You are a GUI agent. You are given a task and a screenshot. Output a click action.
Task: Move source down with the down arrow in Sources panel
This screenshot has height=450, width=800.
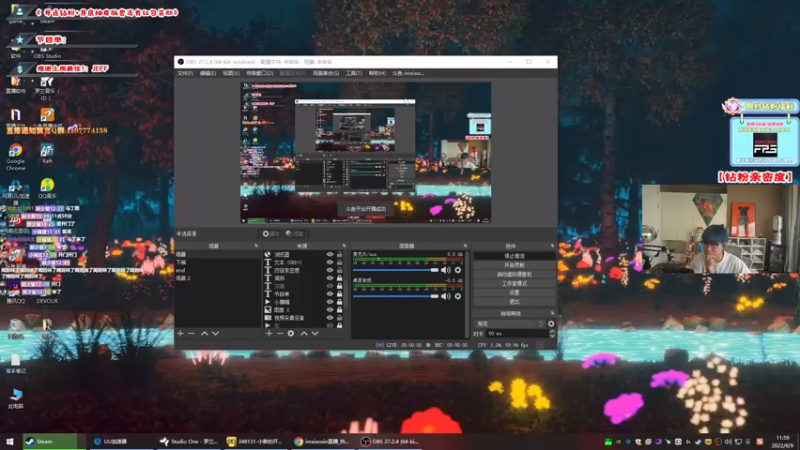click(315, 333)
